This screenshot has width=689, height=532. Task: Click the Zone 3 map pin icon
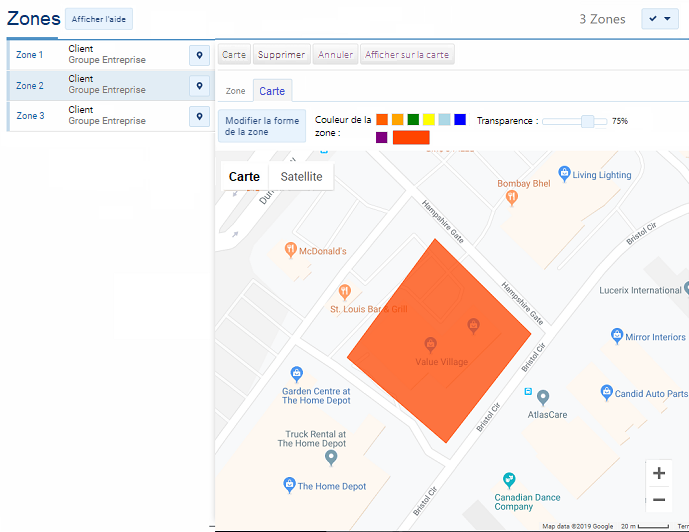coord(199,117)
